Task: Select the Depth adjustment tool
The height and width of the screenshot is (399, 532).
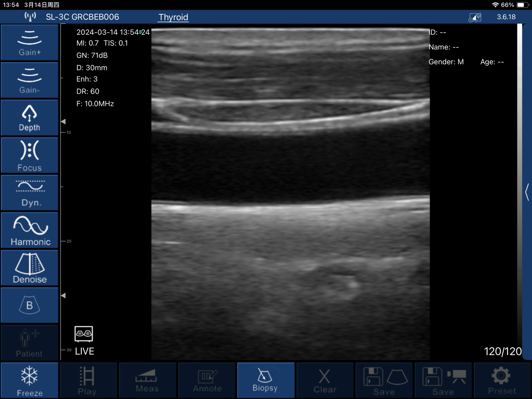Action: tap(29, 117)
